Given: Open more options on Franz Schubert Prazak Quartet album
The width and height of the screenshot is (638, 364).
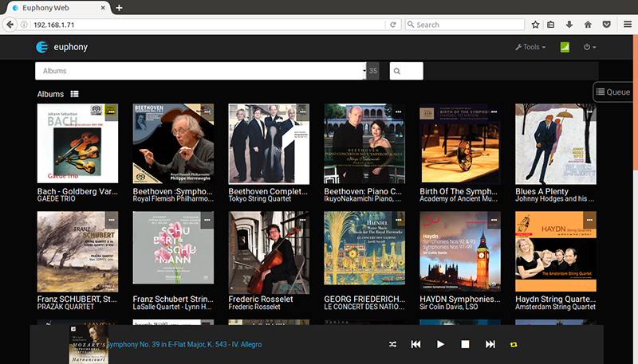Looking at the screenshot, I should point(112,220).
